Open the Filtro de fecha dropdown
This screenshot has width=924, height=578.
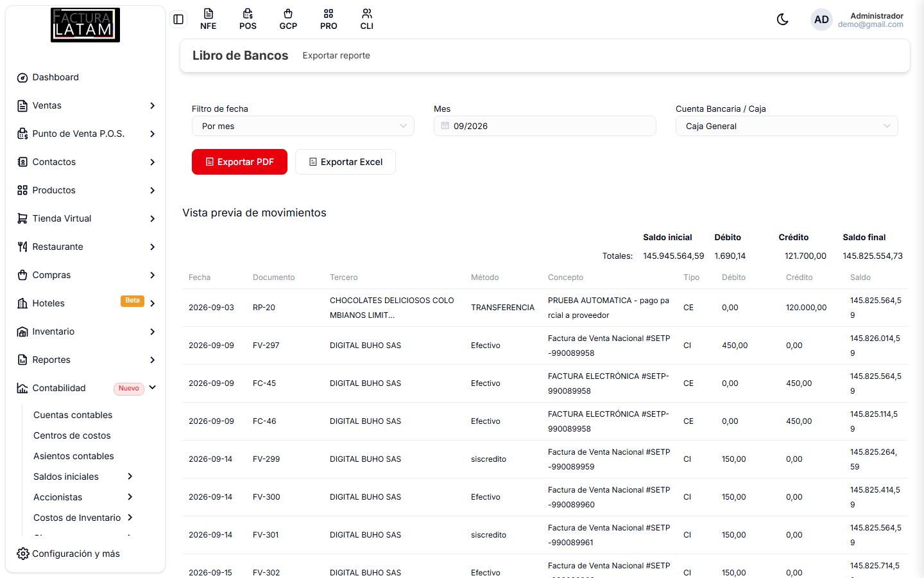tap(303, 126)
